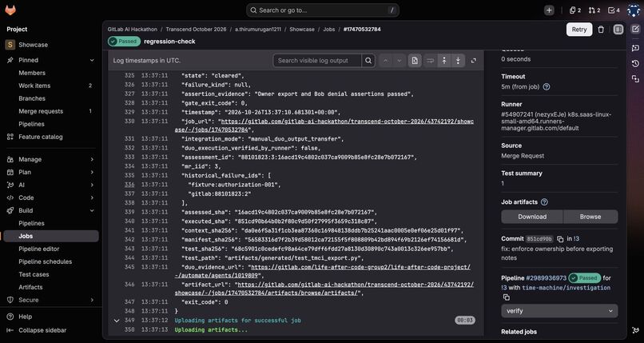Jump to the bottom of the log
The width and height of the screenshot is (644, 343).
coord(458,61)
